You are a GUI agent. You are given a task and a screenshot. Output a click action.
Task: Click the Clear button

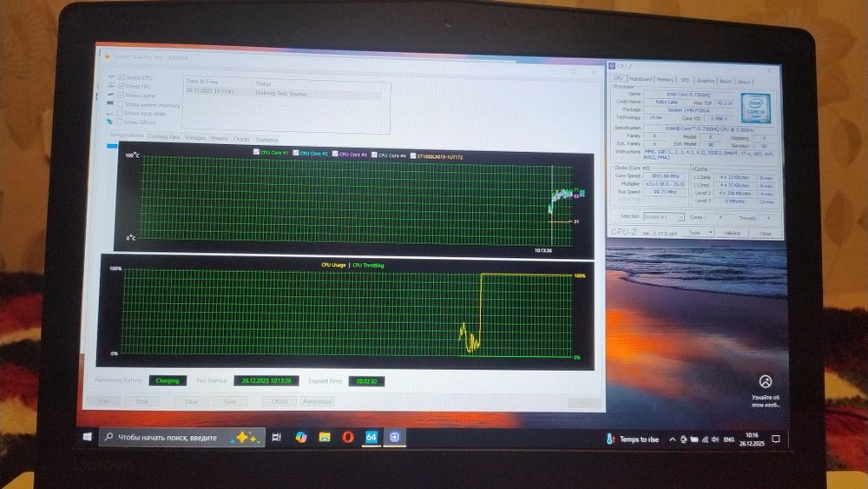(x=192, y=401)
